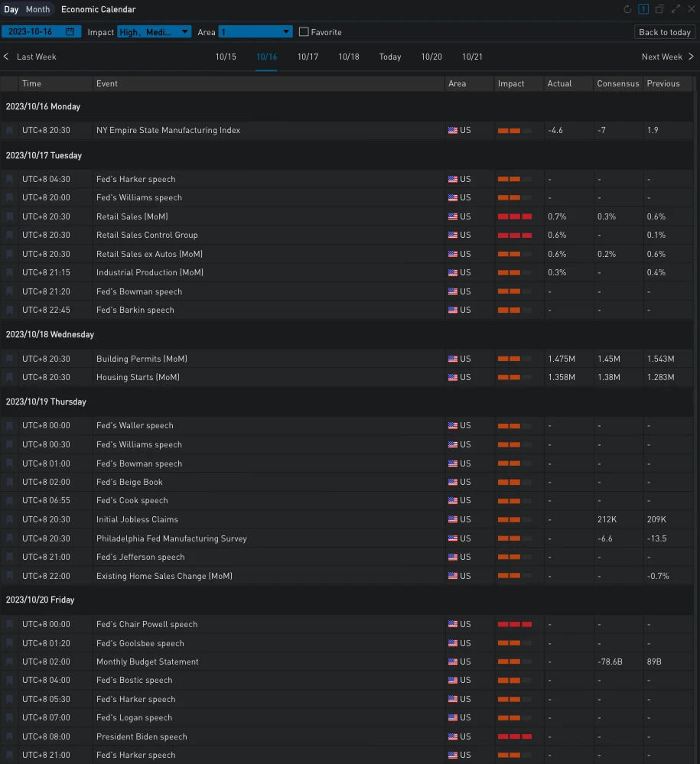The width and height of the screenshot is (700, 764).
Task: Click the numbered layout icon at top right
Action: (x=643, y=9)
